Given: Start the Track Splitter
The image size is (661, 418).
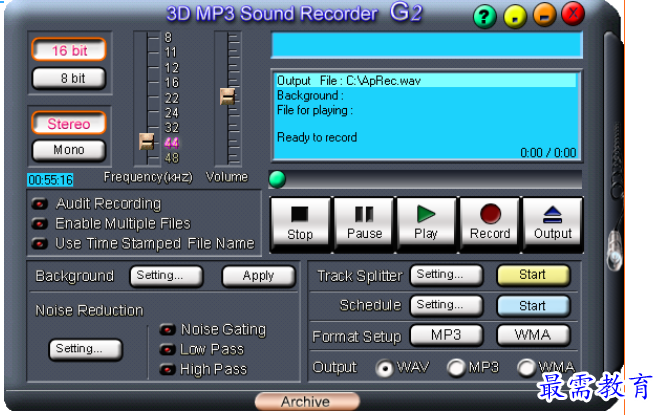Looking at the screenshot, I should coord(533,275).
